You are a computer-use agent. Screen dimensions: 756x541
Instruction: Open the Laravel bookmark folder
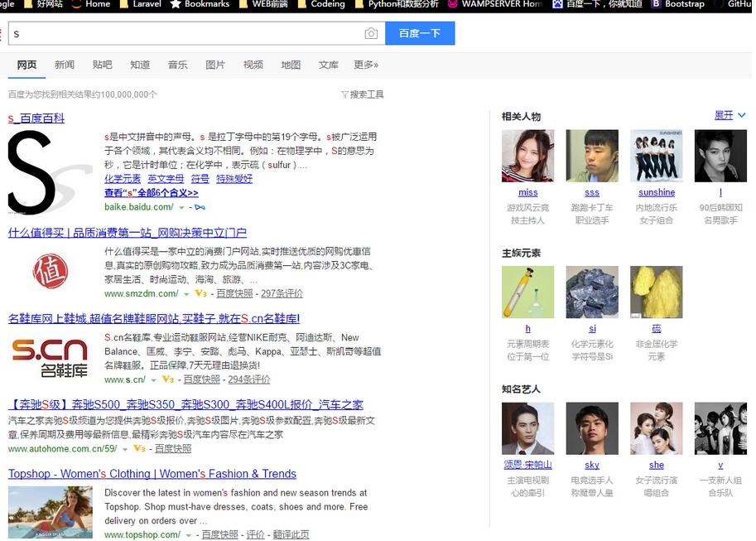coord(141,4)
